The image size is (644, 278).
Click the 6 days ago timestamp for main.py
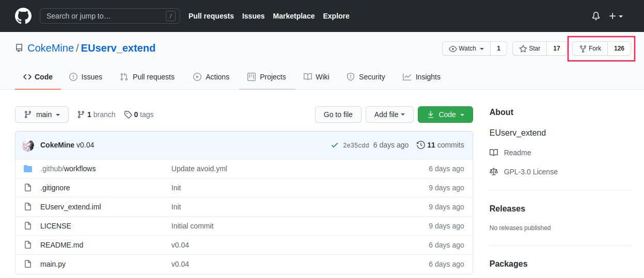(446, 264)
